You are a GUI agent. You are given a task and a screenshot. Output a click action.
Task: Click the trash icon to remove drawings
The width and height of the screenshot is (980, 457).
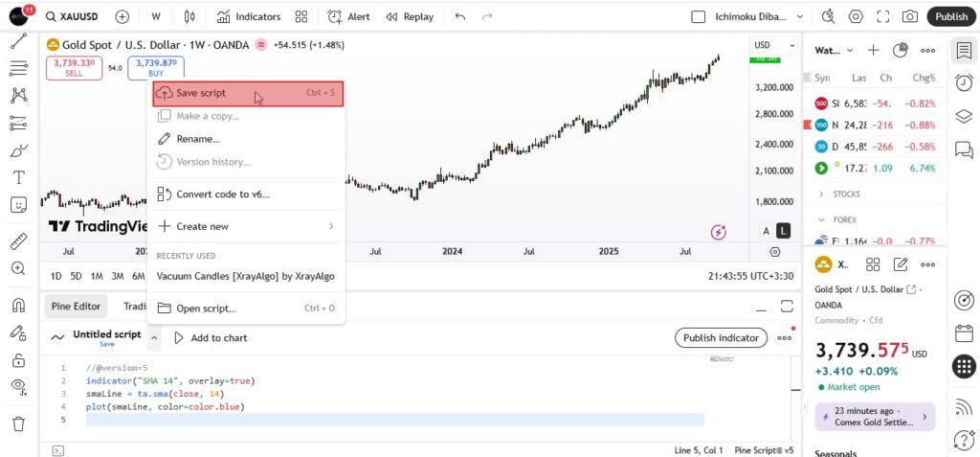(x=18, y=423)
